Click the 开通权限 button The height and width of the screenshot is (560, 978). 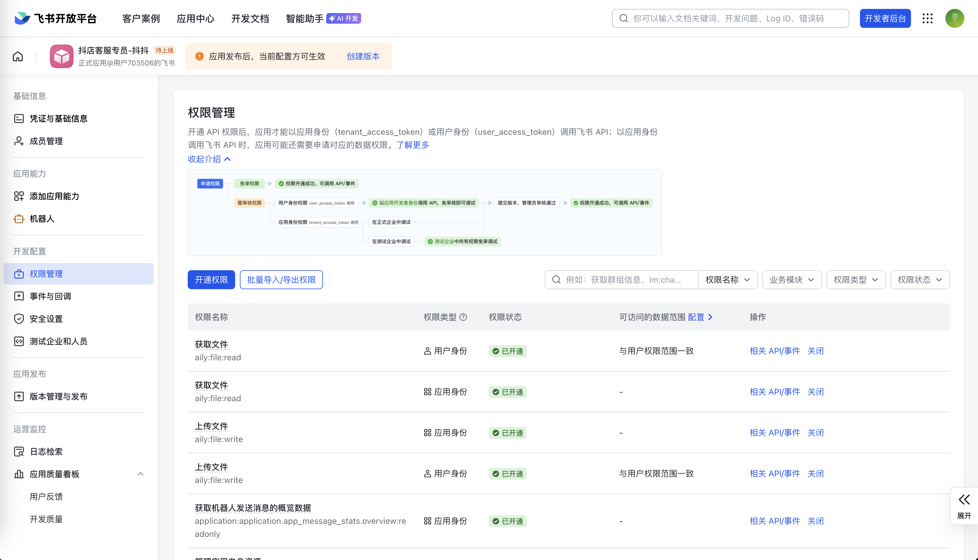pyautogui.click(x=211, y=280)
